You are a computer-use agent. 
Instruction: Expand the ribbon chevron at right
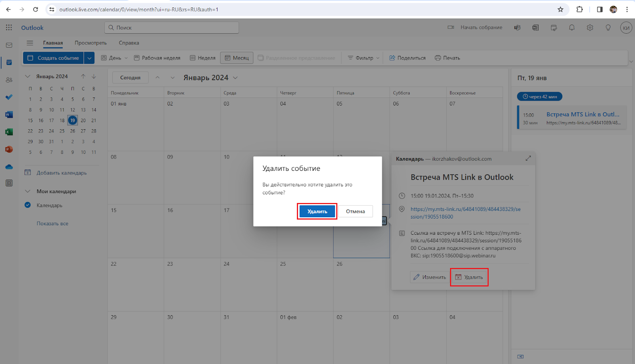631,61
